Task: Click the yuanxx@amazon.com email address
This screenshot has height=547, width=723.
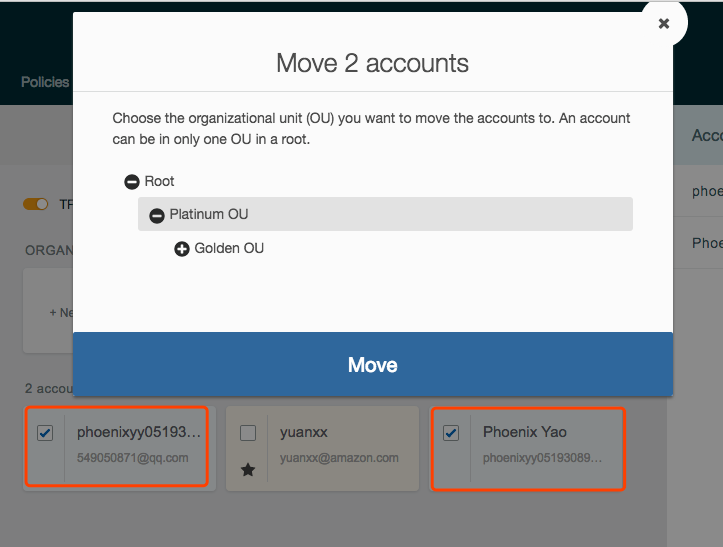Action: [339, 458]
